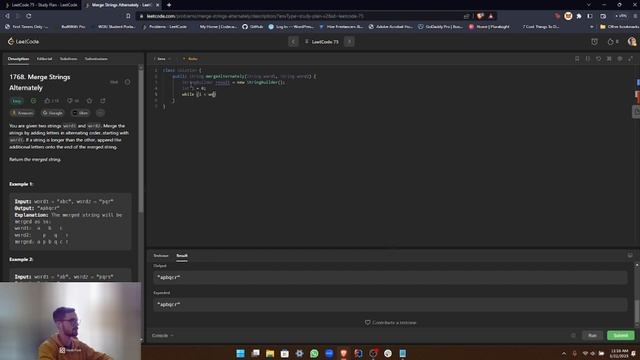The height and width of the screenshot is (360, 640).
Task: Open the browser extensions puzzle icon
Action: [579, 16]
